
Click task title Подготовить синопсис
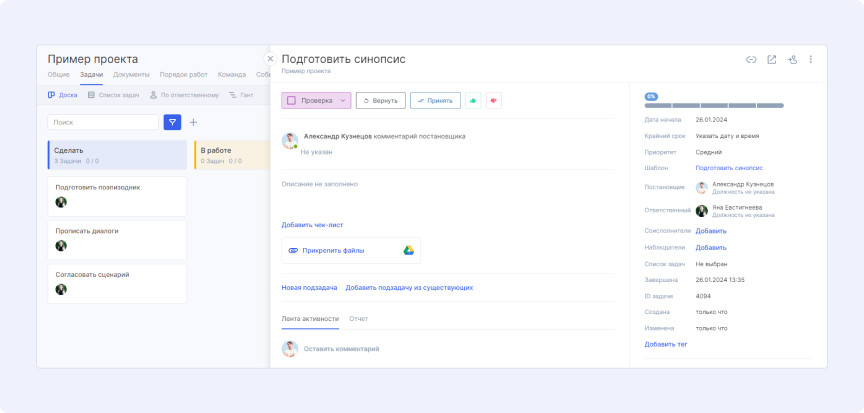343,59
